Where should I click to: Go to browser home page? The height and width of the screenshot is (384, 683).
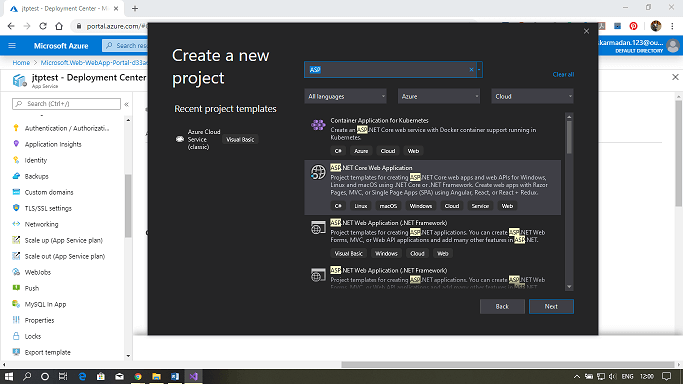pos(59,26)
